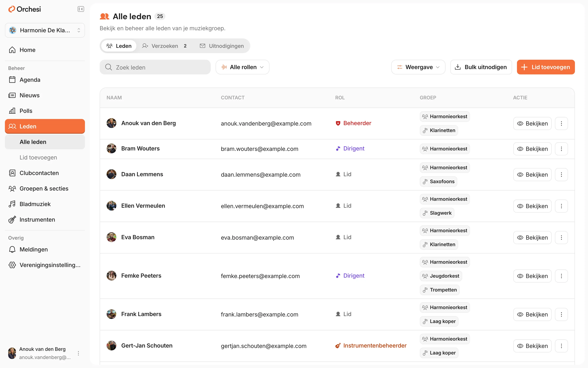Focus the Zoek leden search field
The height and width of the screenshot is (368, 588).
tap(155, 67)
